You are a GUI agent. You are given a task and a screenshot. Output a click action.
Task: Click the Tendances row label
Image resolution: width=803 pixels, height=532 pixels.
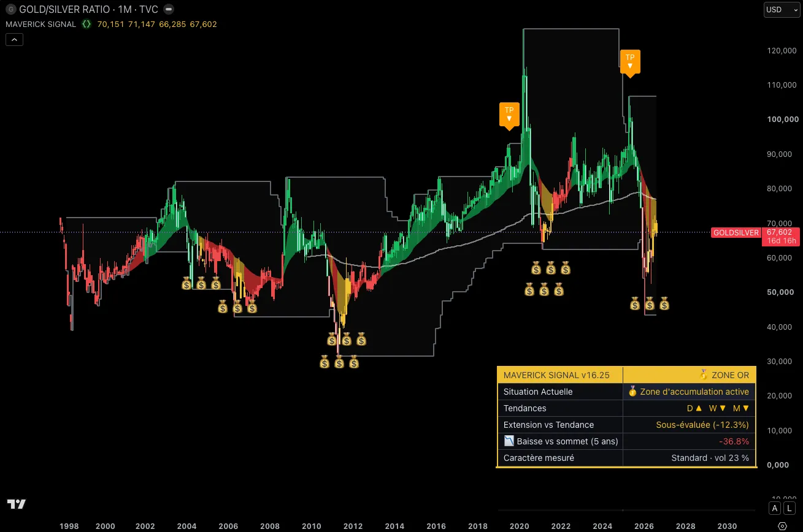[524, 408]
